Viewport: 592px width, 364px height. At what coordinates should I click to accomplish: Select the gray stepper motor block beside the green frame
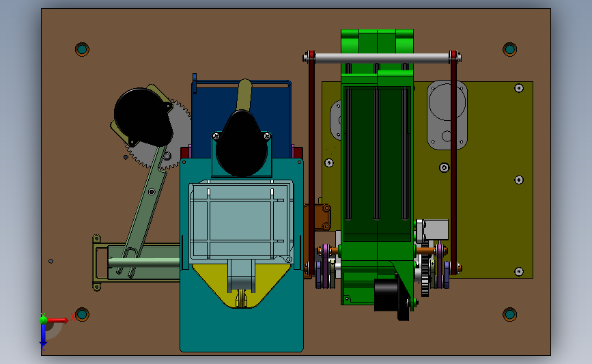[436, 229]
